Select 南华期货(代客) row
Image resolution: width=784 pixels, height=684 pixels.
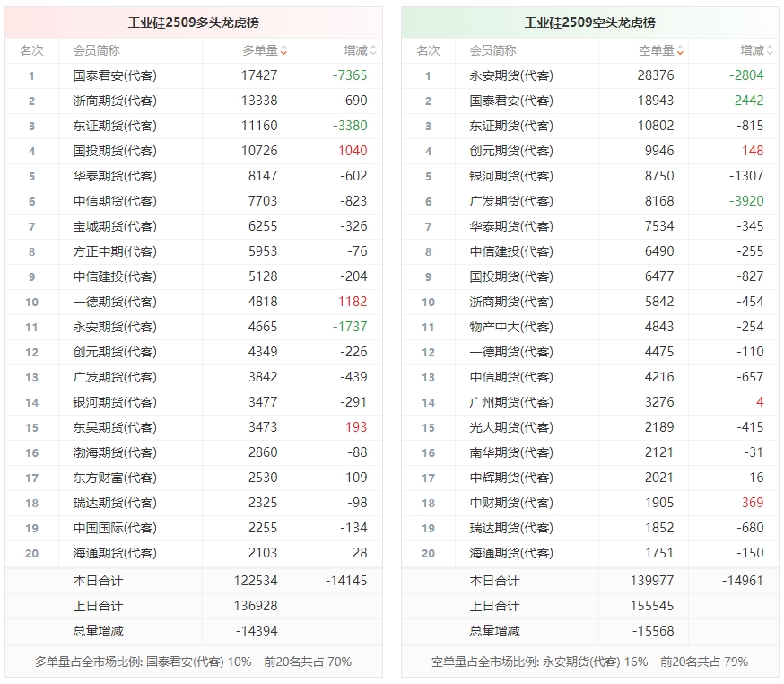tap(590, 452)
